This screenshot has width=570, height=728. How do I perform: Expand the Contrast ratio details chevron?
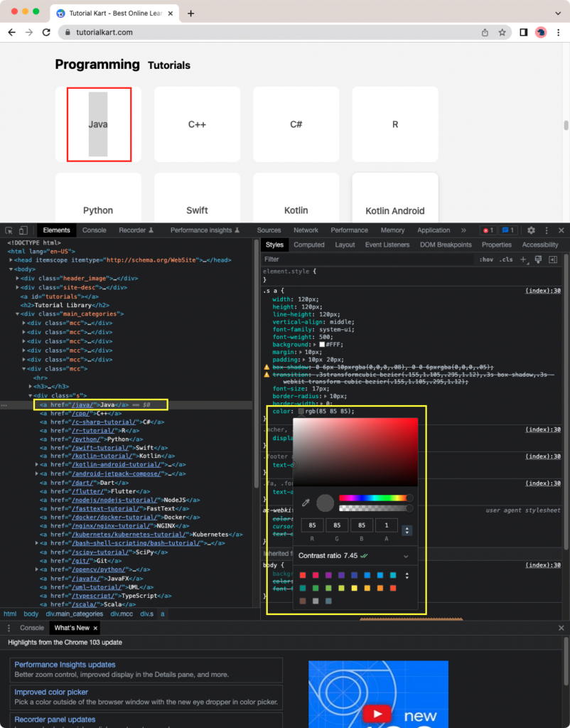tap(406, 556)
